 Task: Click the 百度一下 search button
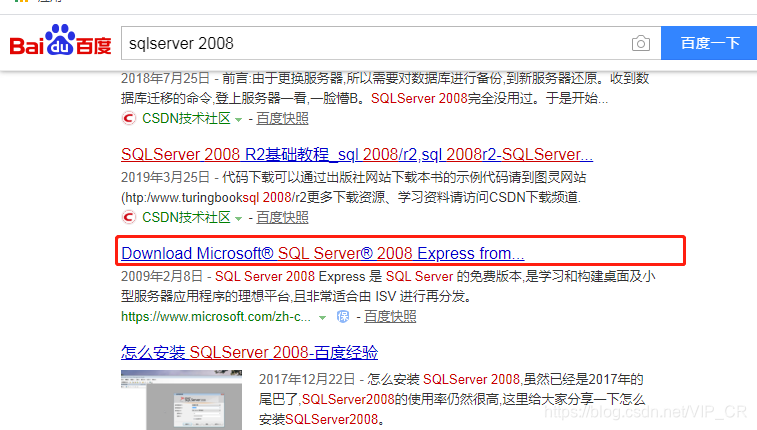[x=709, y=43]
